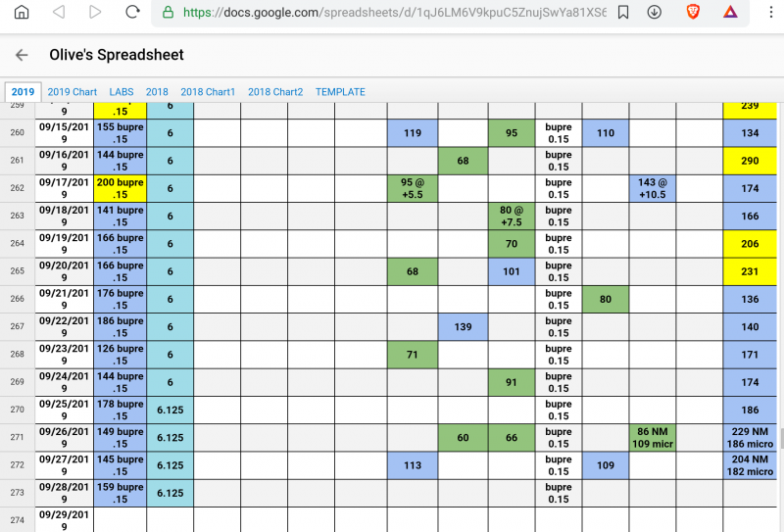Switch to the 2018 Chart2 tab
Viewport: 784px width, 532px height.
tap(275, 92)
